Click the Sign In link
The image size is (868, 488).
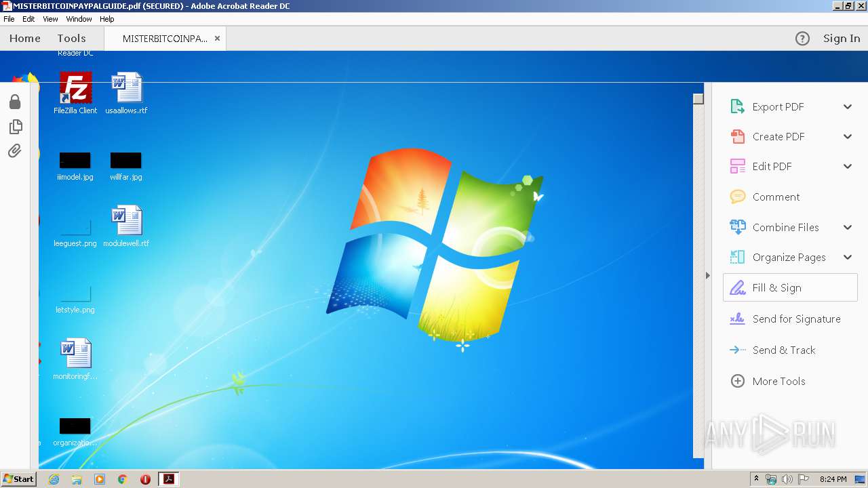tap(842, 39)
